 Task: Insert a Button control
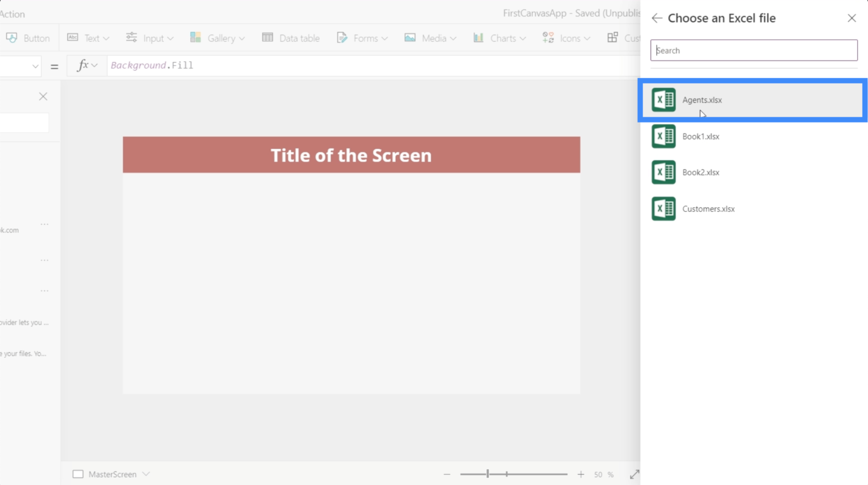28,38
